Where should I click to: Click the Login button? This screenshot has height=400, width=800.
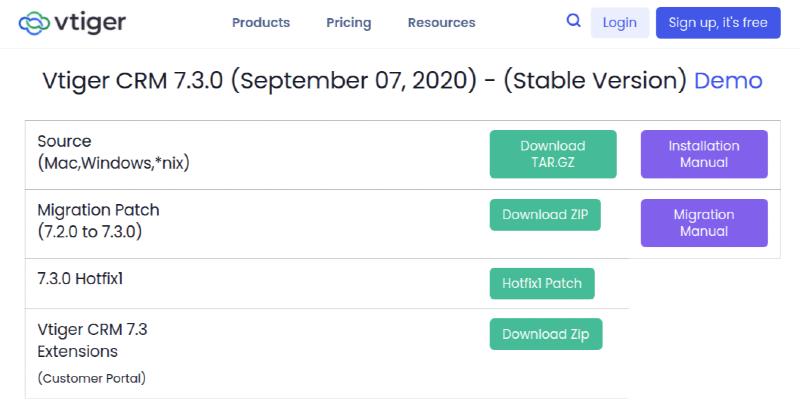619,22
